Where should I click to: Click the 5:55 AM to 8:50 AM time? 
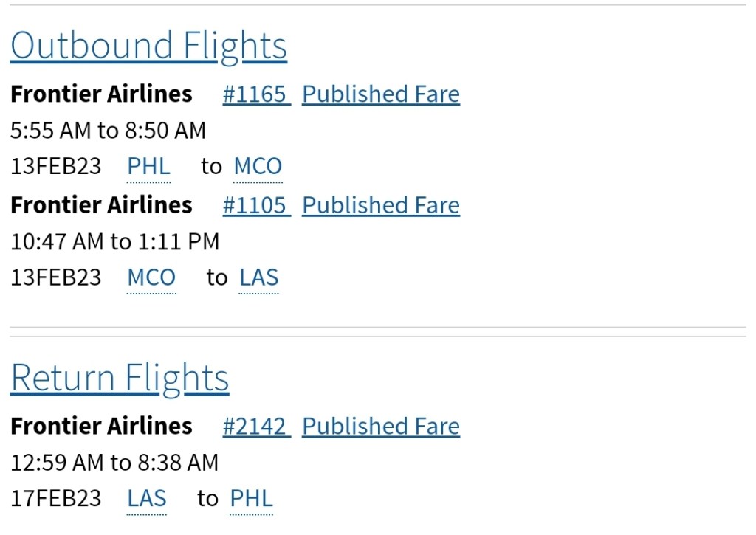108,131
